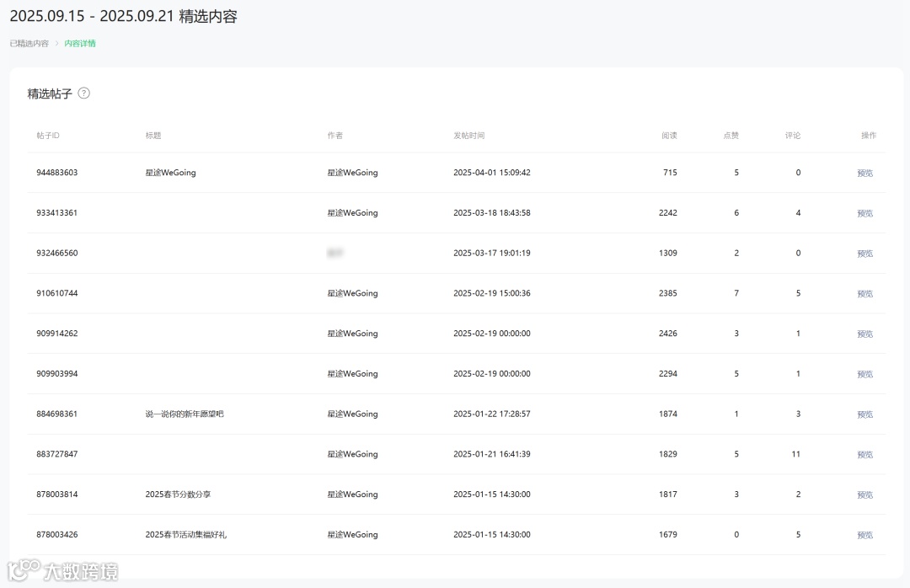
Task: Click title 说一说你的新年愿望吧
Action: 185,414
